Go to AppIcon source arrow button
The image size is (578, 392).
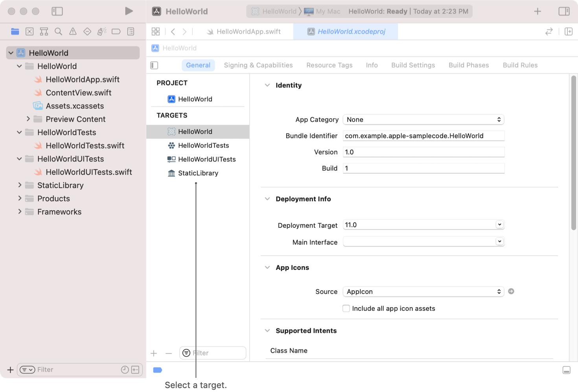(x=511, y=291)
